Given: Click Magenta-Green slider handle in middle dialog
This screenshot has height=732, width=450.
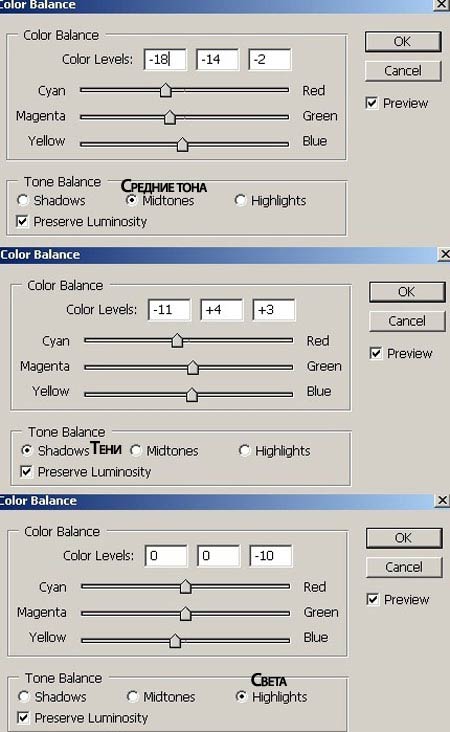Looking at the screenshot, I should coord(193,367).
